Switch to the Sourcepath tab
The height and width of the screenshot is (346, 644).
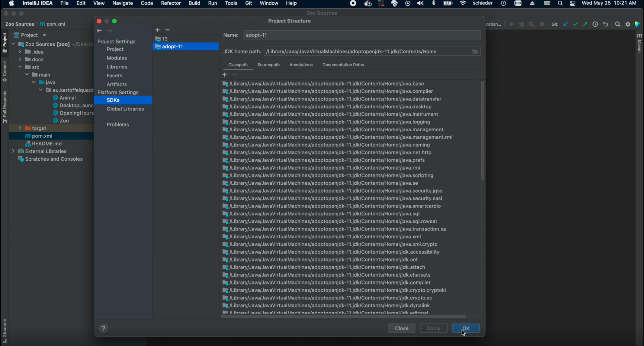pos(268,65)
